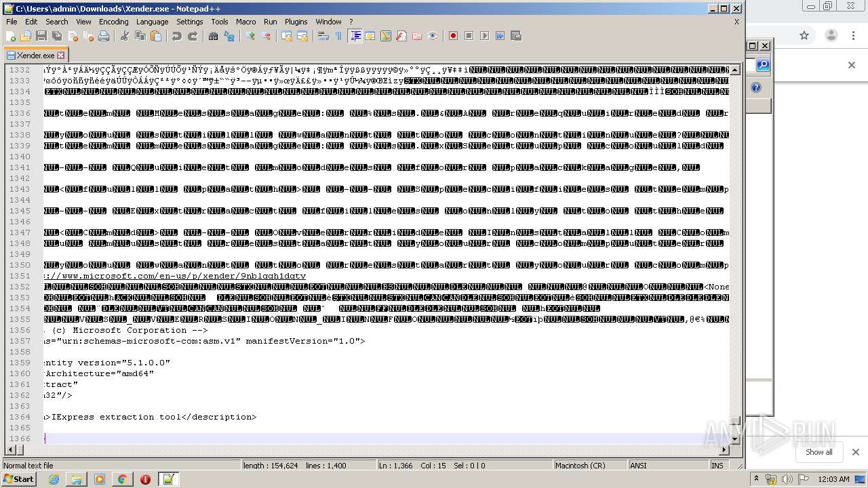Start macro recording with red button
This screenshot has width=868, height=488.
pyautogui.click(x=454, y=36)
